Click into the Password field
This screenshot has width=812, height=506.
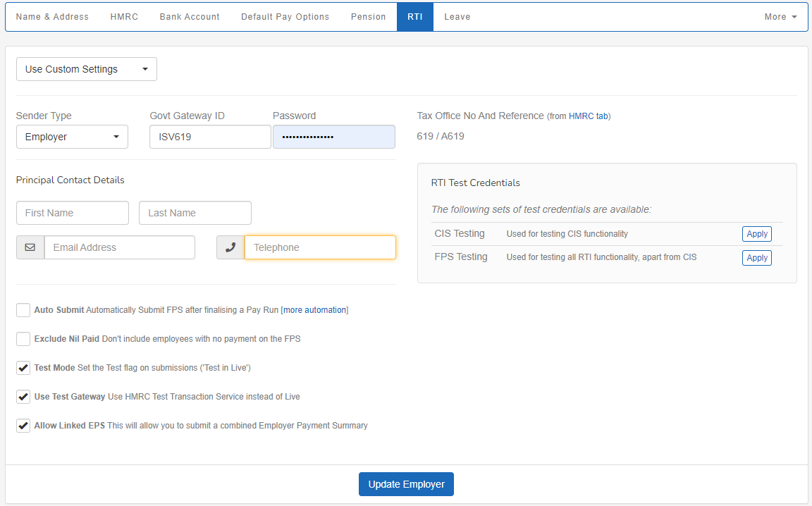tap(334, 137)
